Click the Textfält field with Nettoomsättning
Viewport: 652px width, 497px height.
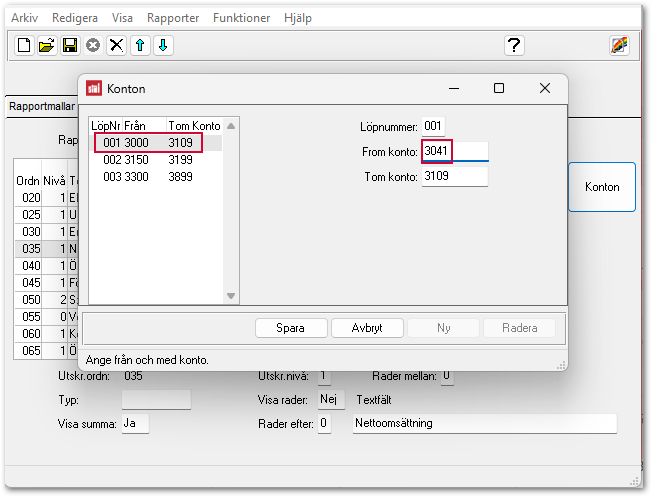[485, 424]
